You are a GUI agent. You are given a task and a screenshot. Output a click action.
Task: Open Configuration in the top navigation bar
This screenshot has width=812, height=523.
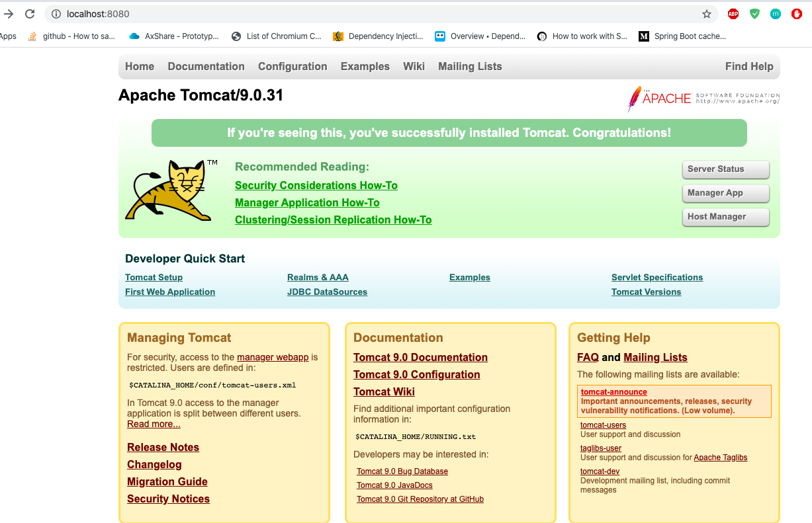293,66
